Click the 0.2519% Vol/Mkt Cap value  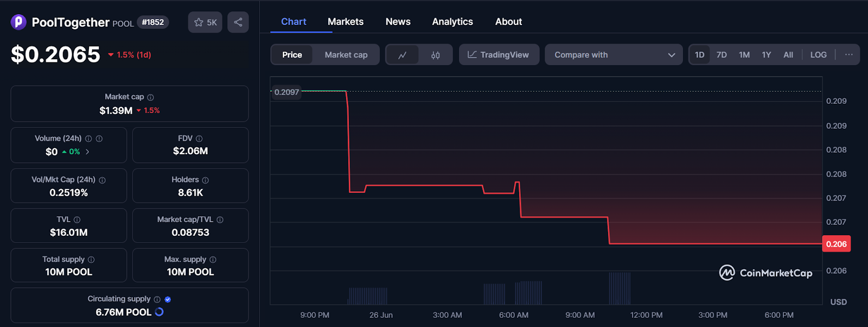(69, 192)
